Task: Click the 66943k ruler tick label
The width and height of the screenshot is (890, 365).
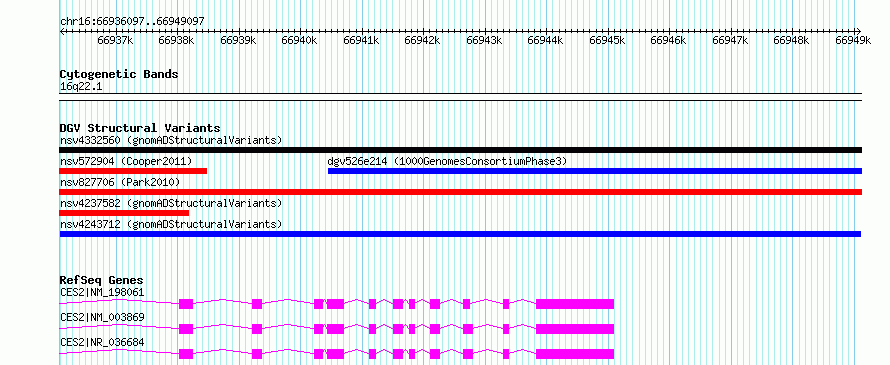Action: (x=484, y=40)
